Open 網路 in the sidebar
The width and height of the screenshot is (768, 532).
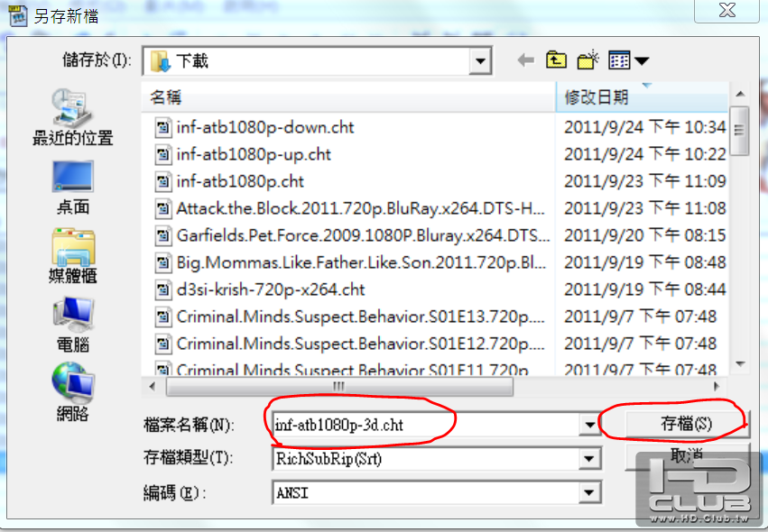tap(73, 392)
